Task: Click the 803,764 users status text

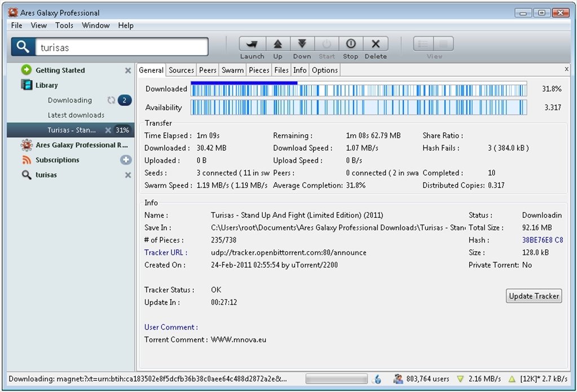Action: tap(428, 379)
